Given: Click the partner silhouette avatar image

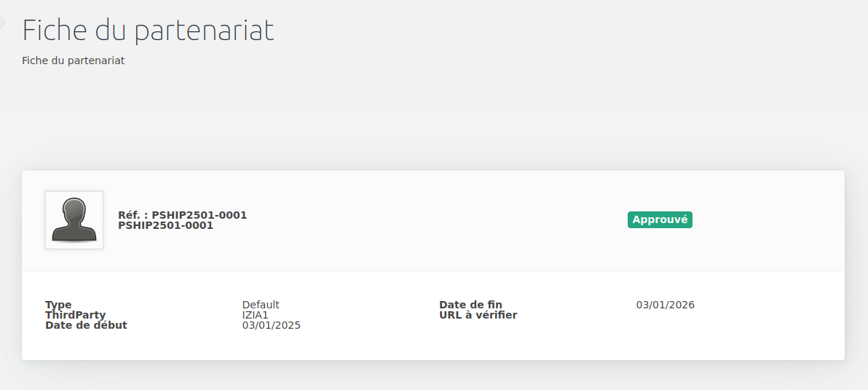Looking at the screenshot, I should coord(74,220).
